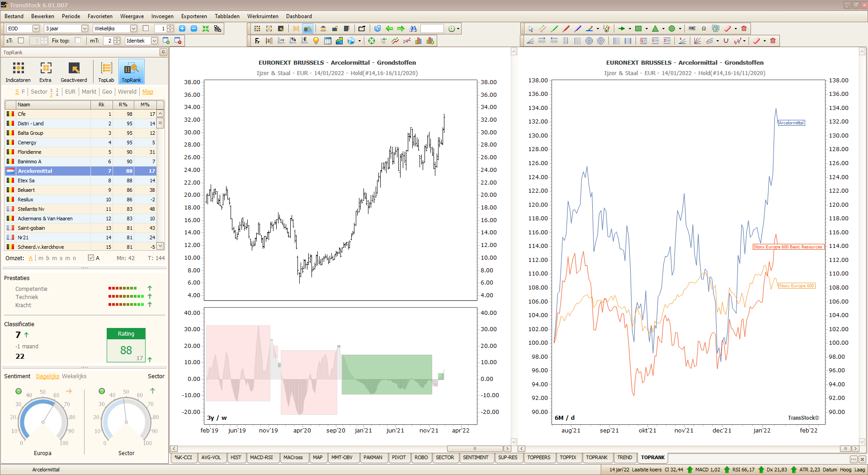The height and width of the screenshot is (475, 868).
Task: Click the Europa sentiment gauge
Action: pyautogui.click(x=43, y=422)
